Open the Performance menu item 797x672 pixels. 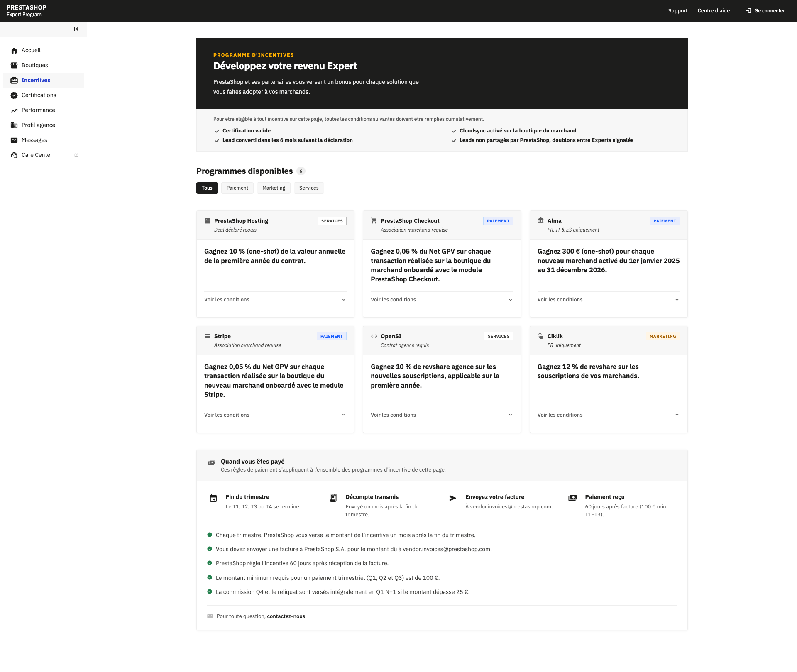pyautogui.click(x=44, y=110)
